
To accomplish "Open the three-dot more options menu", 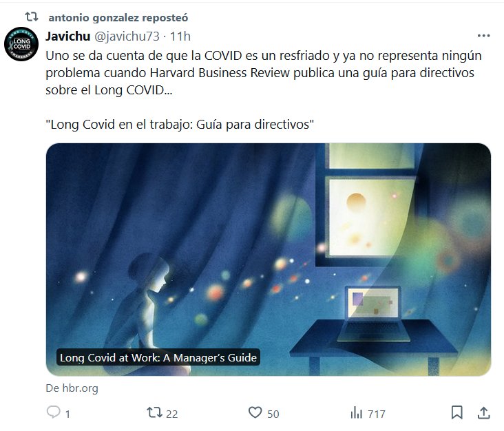I will (484, 36).
